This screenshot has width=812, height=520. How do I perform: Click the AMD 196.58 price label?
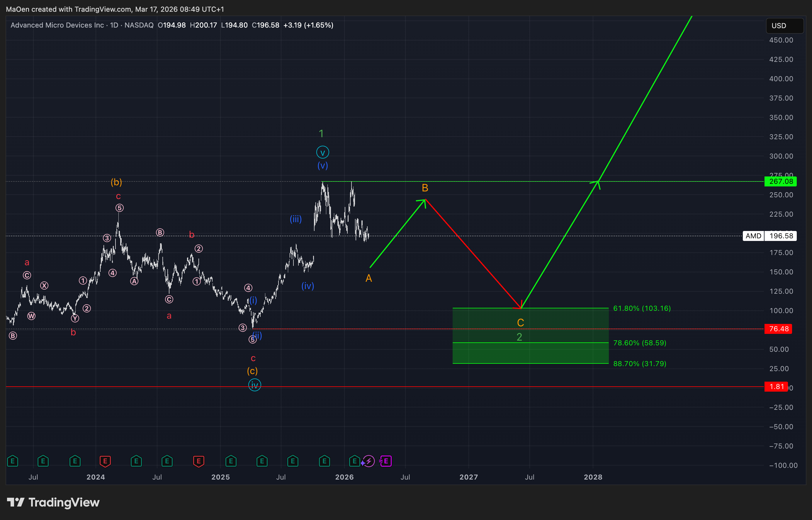point(769,236)
